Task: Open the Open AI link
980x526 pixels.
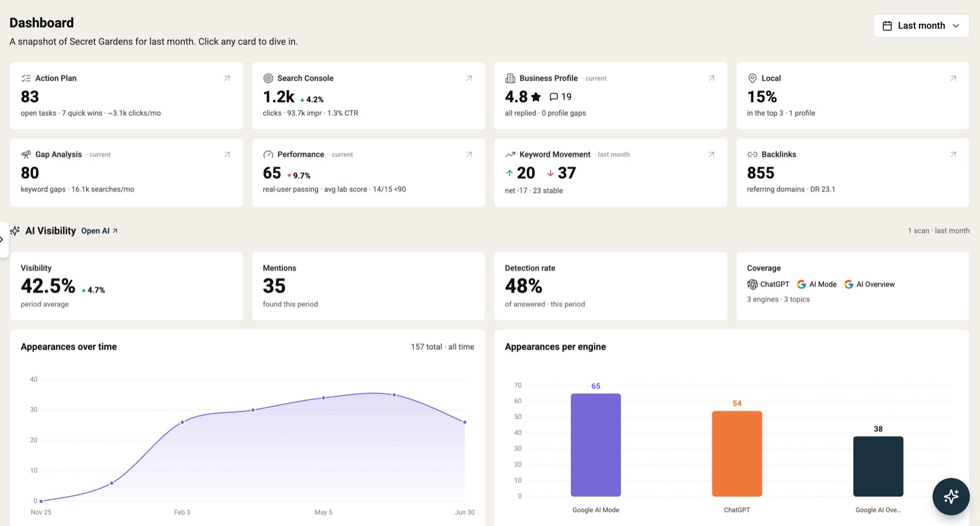Action: pos(99,231)
